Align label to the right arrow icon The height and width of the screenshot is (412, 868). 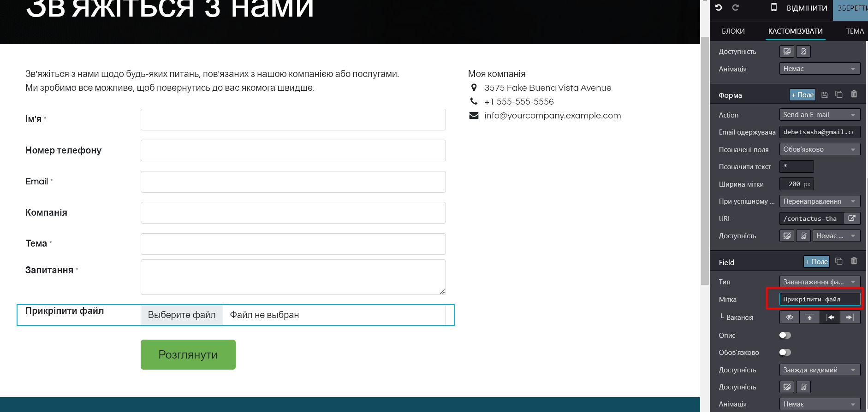(x=850, y=318)
